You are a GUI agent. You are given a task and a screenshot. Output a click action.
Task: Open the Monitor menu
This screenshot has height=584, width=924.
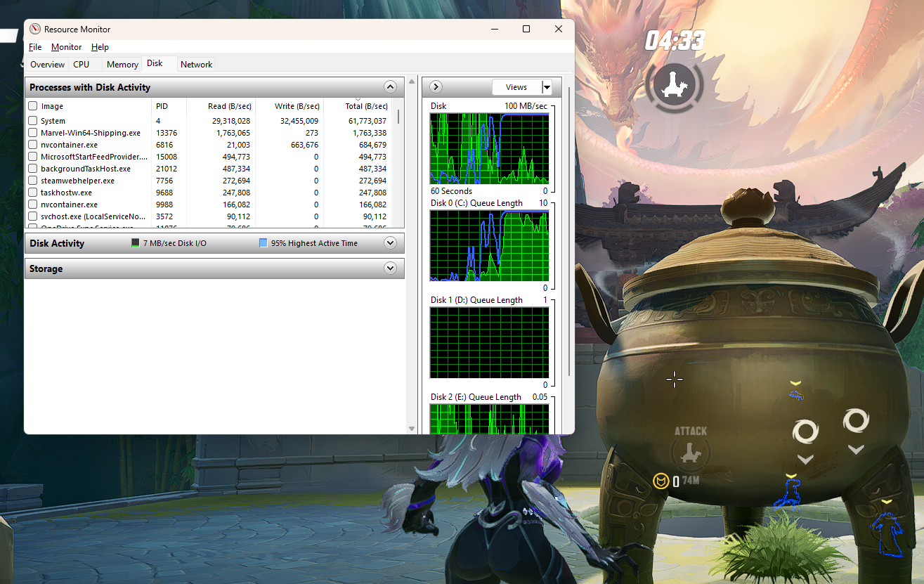67,47
